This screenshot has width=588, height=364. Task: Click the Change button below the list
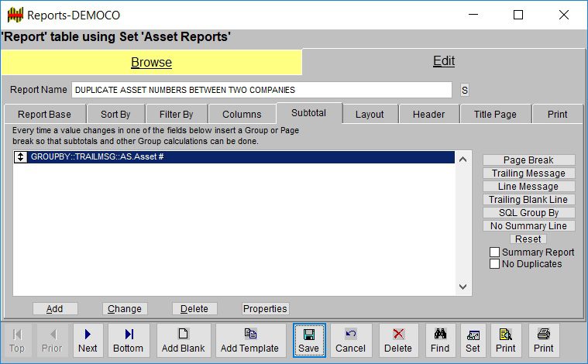pyautogui.click(x=125, y=309)
